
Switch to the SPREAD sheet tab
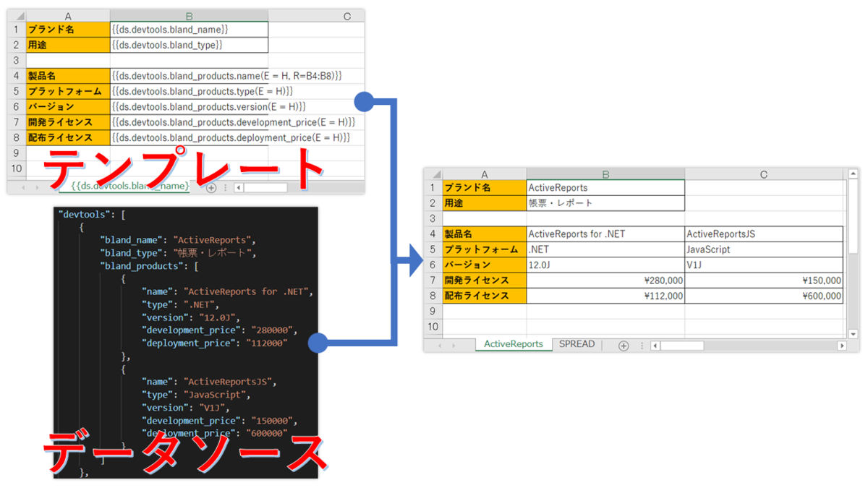point(577,344)
